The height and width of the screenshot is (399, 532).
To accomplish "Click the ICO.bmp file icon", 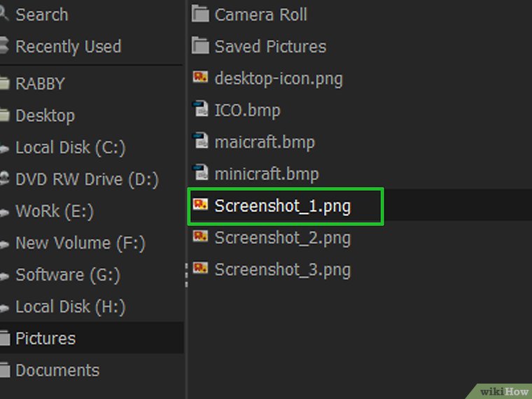I will (x=201, y=110).
